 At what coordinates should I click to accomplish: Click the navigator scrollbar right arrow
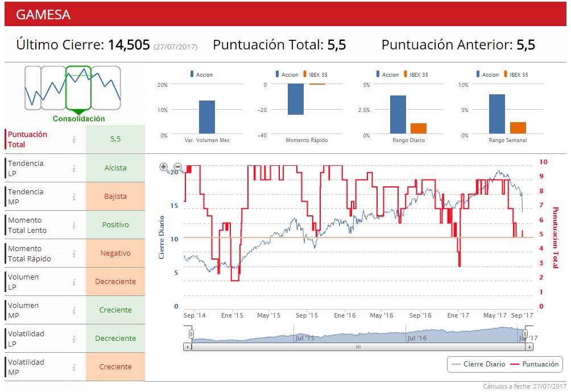click(529, 347)
